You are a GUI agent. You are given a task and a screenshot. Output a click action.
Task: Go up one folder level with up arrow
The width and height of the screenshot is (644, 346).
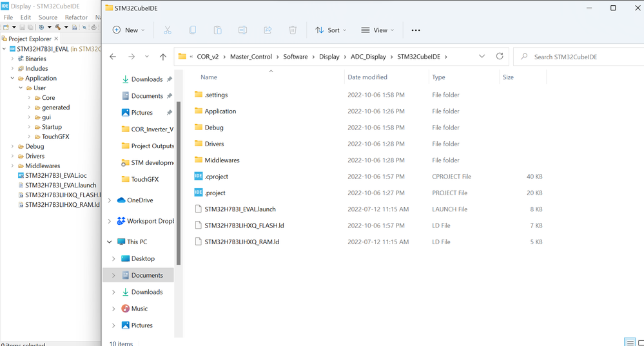click(163, 57)
